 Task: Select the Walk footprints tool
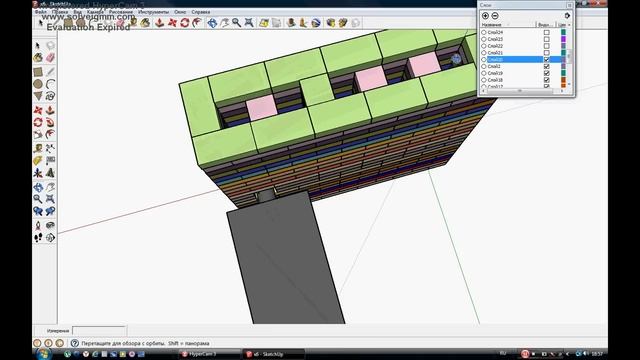tap(38, 238)
